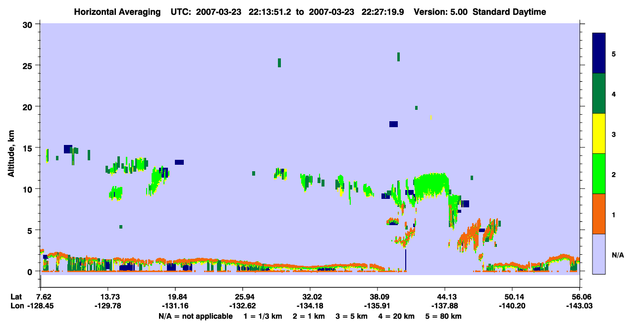644x330 pixels.
Task: Click the '30' altitude tick label
Action: point(28,24)
